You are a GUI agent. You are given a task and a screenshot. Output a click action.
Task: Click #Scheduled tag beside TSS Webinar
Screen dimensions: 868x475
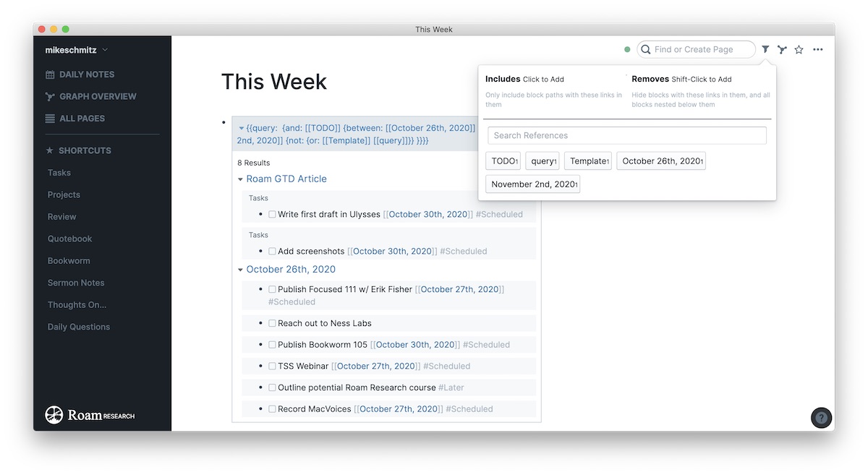click(447, 367)
